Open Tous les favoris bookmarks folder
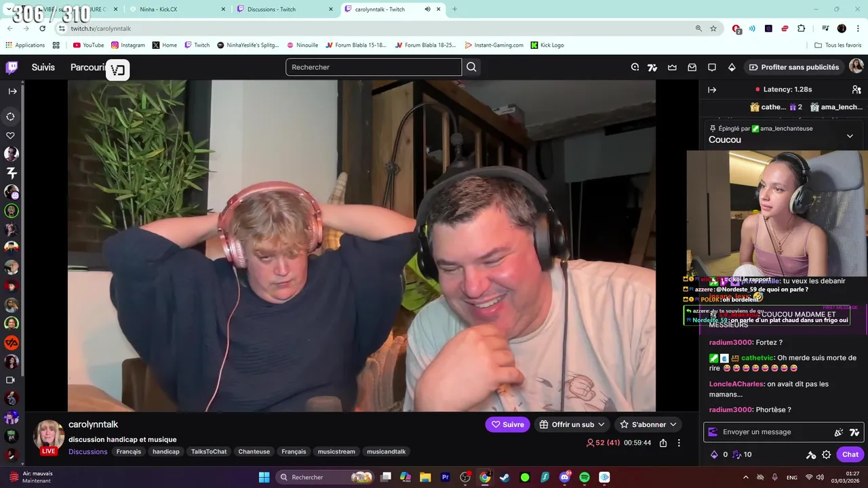The height and width of the screenshot is (488, 868). (x=838, y=45)
